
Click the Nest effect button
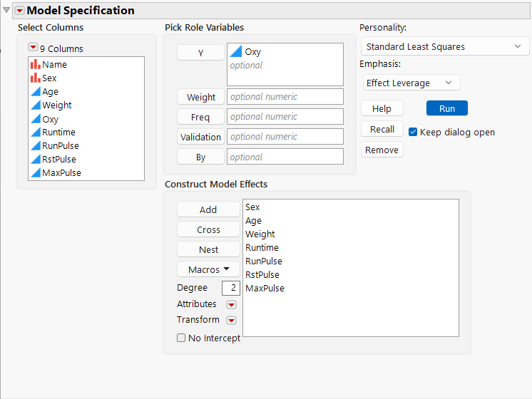[x=208, y=249]
